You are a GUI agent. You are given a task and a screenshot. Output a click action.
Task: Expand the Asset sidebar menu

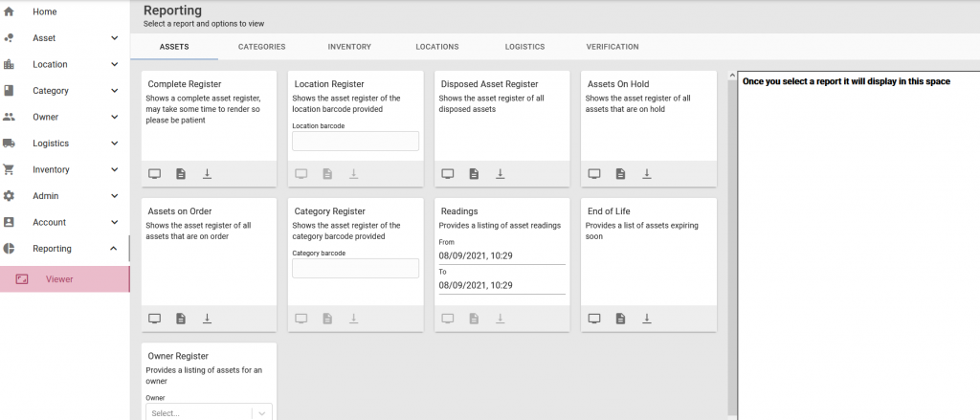click(x=115, y=38)
